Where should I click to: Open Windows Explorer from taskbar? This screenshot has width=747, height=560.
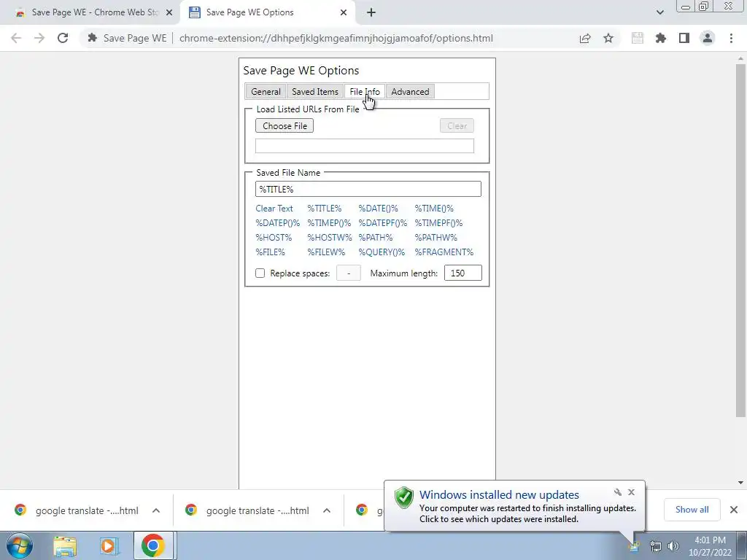click(x=65, y=545)
